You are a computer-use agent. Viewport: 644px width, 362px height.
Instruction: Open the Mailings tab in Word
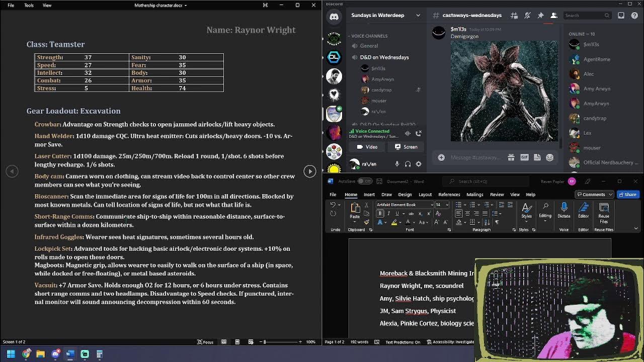(474, 195)
